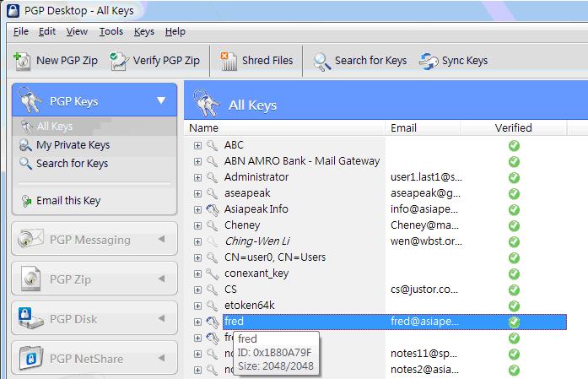Click the green verified checkmark for Administrator
This screenshot has width=588, height=379.
(514, 177)
